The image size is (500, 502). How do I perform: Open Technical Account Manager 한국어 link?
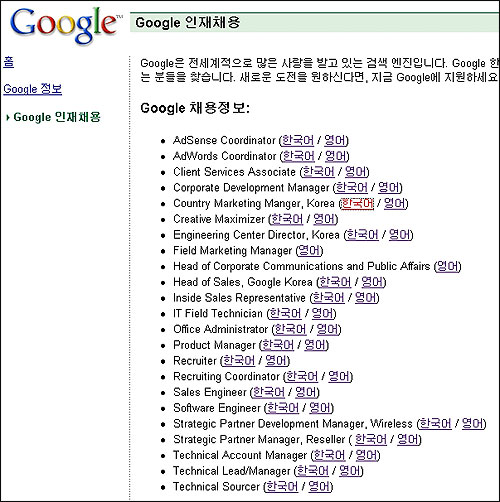(330, 455)
